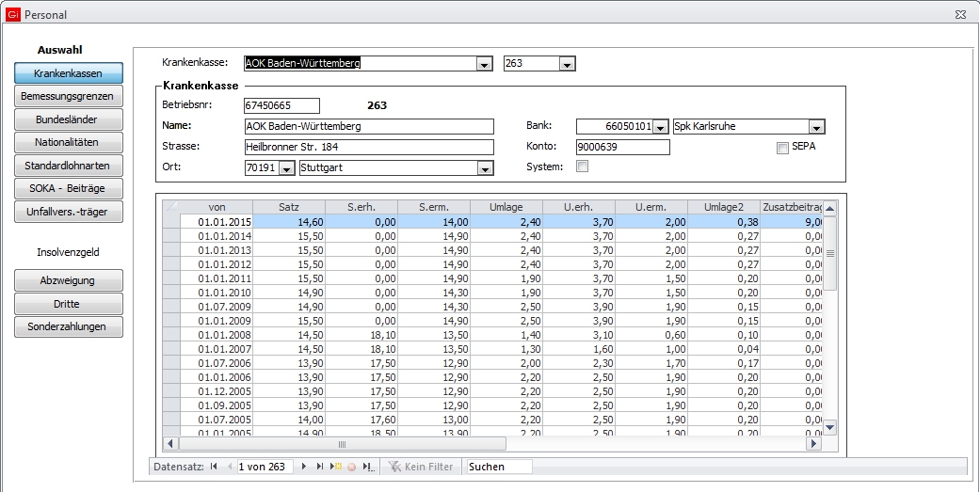Click the U.erm. column header
980x492 pixels.
[x=651, y=207]
